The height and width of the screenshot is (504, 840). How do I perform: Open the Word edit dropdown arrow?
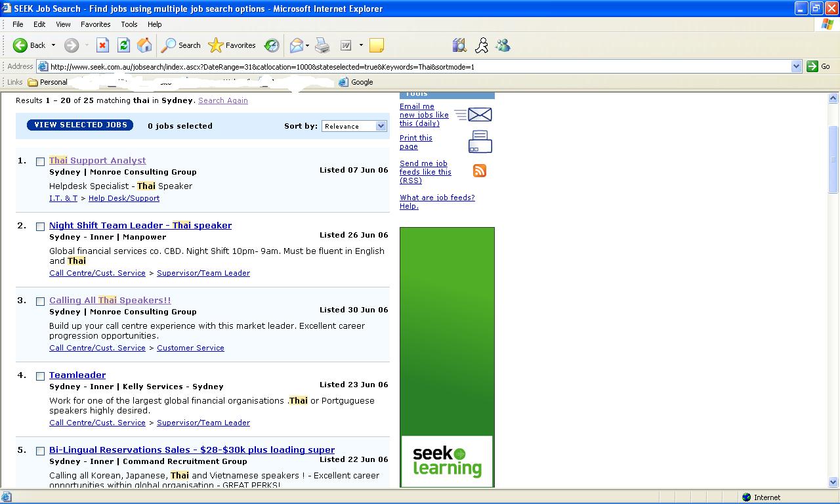coord(361,45)
